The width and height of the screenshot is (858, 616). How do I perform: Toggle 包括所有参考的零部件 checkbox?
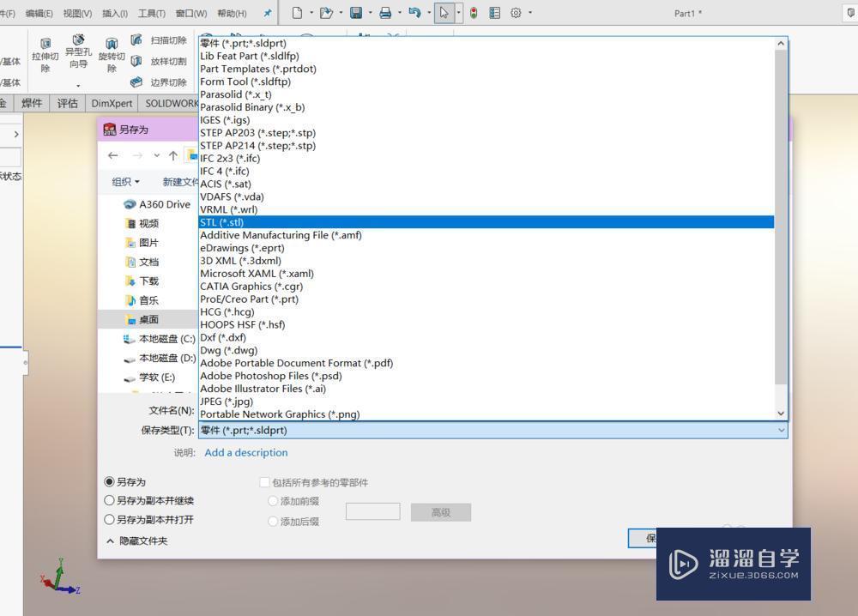point(264,482)
